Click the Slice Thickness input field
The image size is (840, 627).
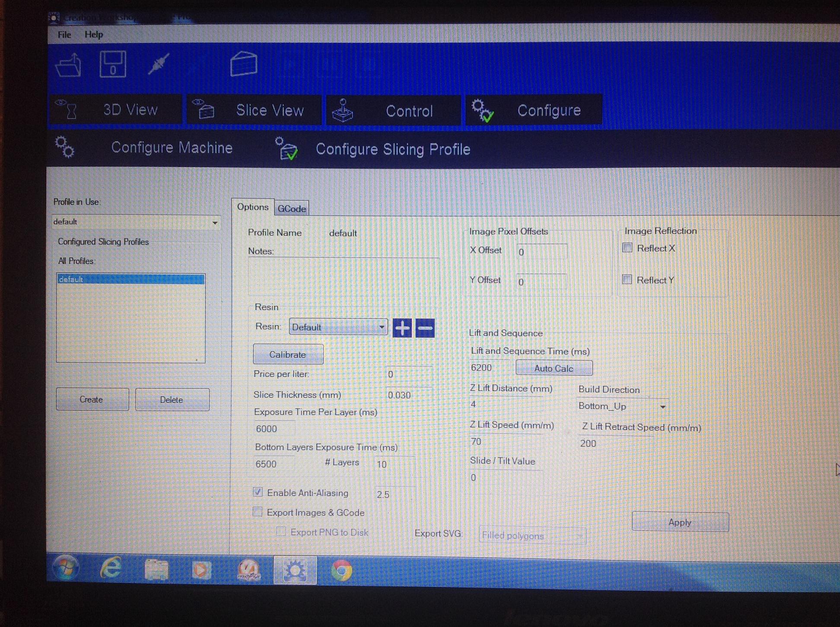click(x=407, y=395)
